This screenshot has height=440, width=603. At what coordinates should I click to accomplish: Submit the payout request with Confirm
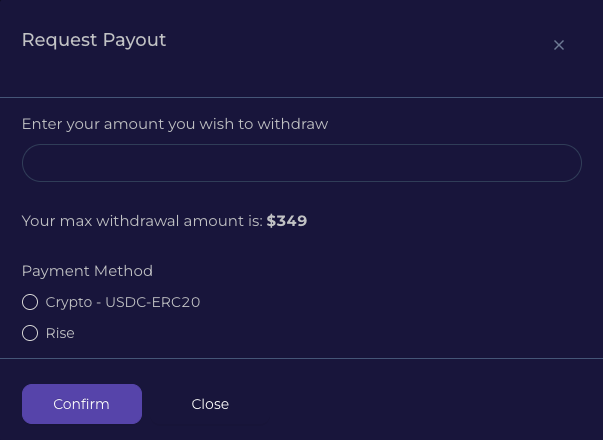pyautogui.click(x=81, y=404)
